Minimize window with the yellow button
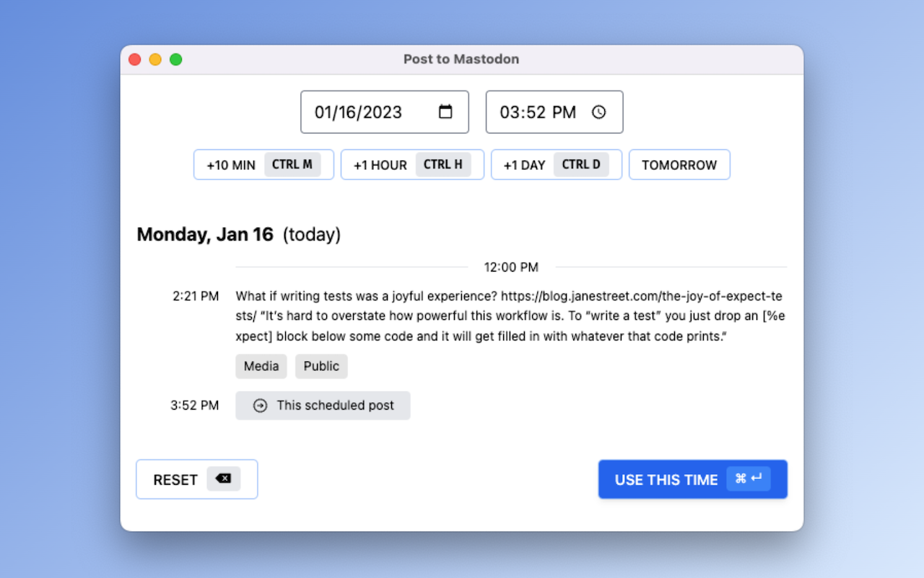 (x=155, y=59)
